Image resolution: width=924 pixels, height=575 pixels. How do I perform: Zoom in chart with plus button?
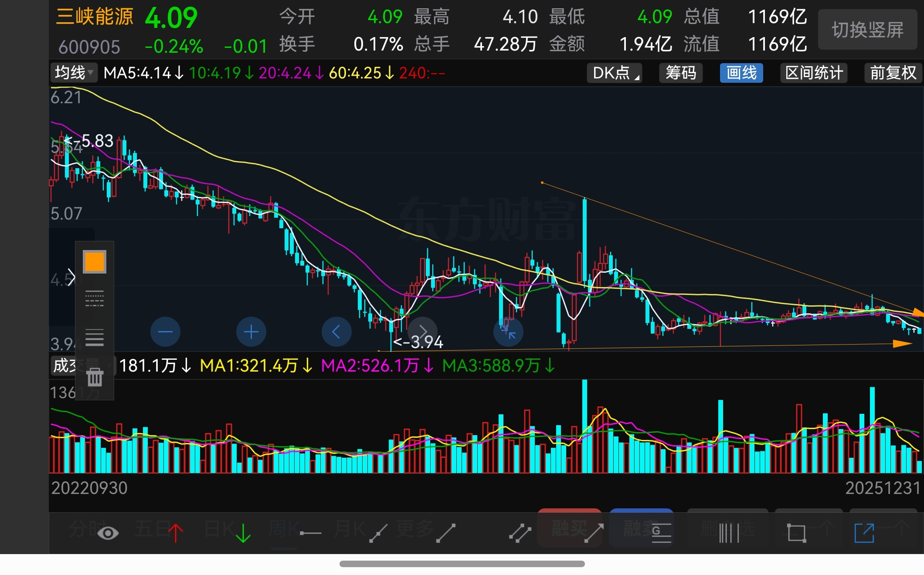251,332
